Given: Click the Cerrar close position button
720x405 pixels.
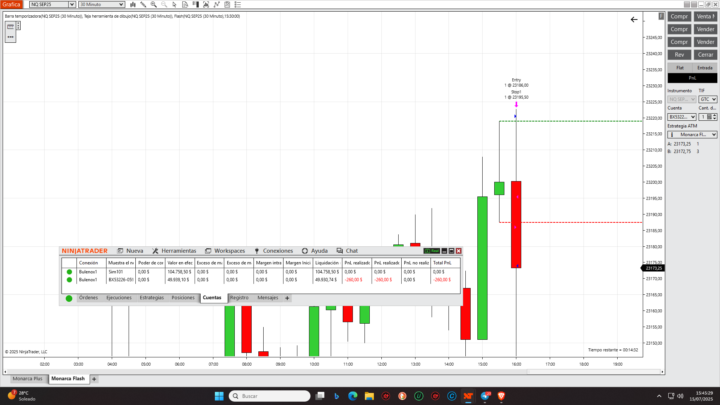Looking at the screenshot, I should coord(705,55).
